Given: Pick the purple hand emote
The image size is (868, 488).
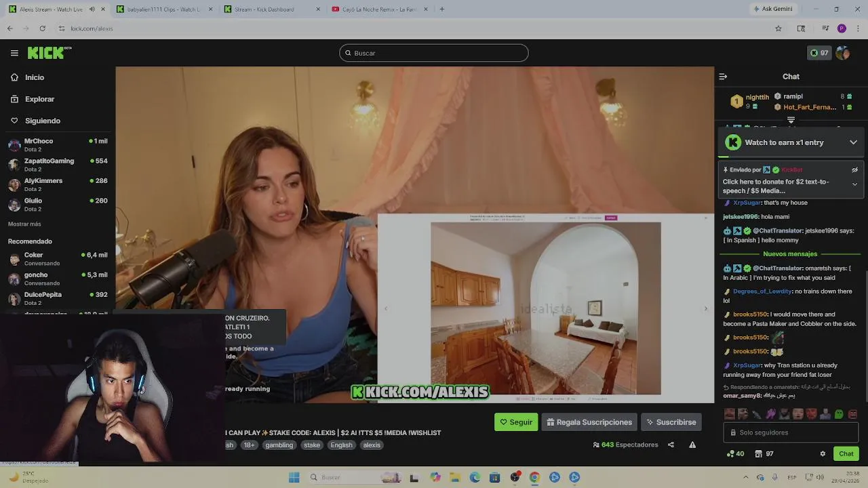Looking at the screenshot, I should point(770,414).
